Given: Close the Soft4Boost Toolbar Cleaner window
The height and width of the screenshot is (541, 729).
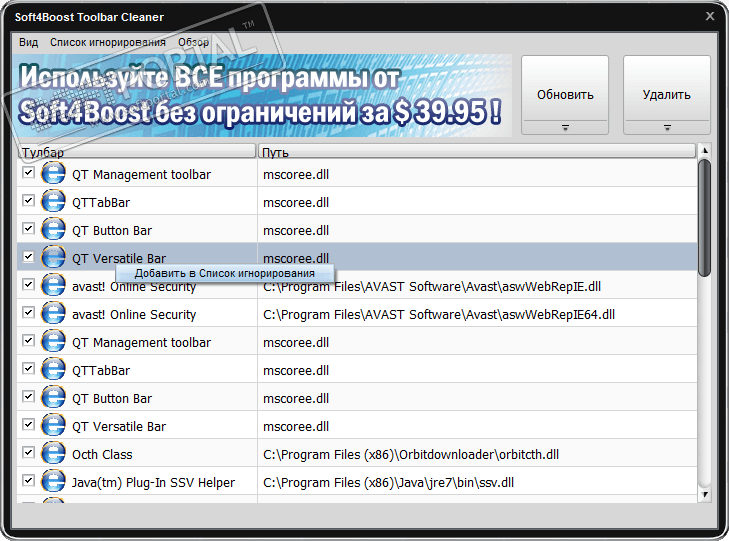Looking at the screenshot, I should click(x=710, y=16).
